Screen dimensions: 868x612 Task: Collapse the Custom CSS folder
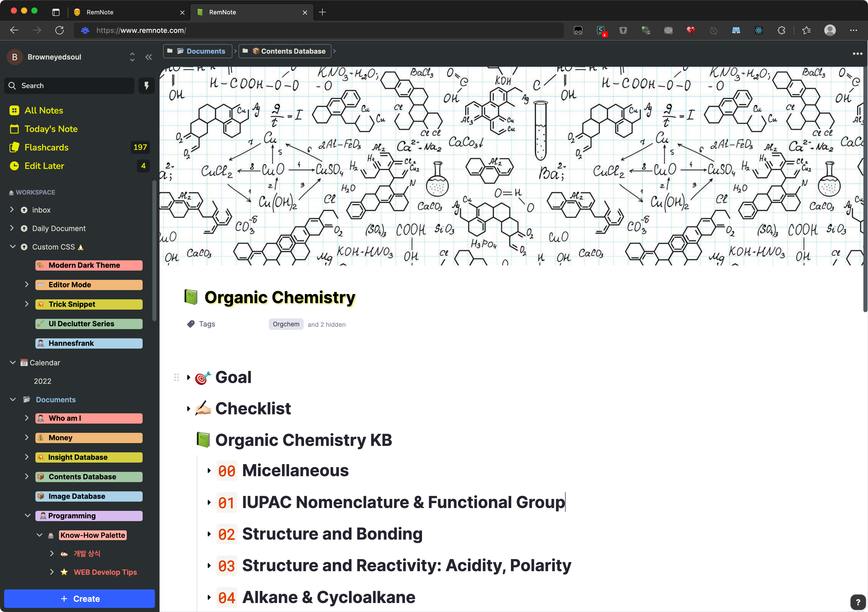click(x=13, y=247)
